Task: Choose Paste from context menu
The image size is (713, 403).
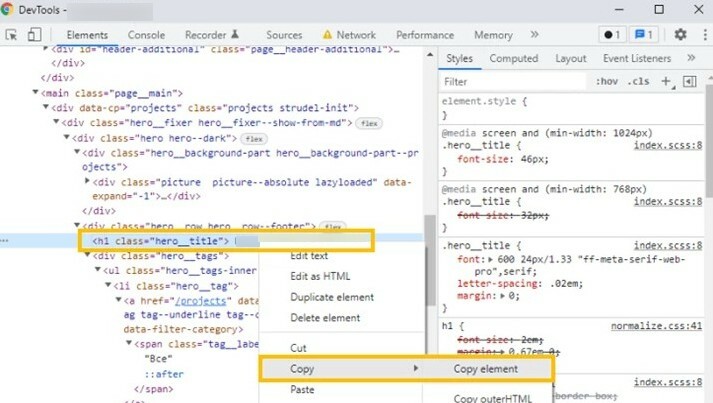Action: (x=302, y=389)
